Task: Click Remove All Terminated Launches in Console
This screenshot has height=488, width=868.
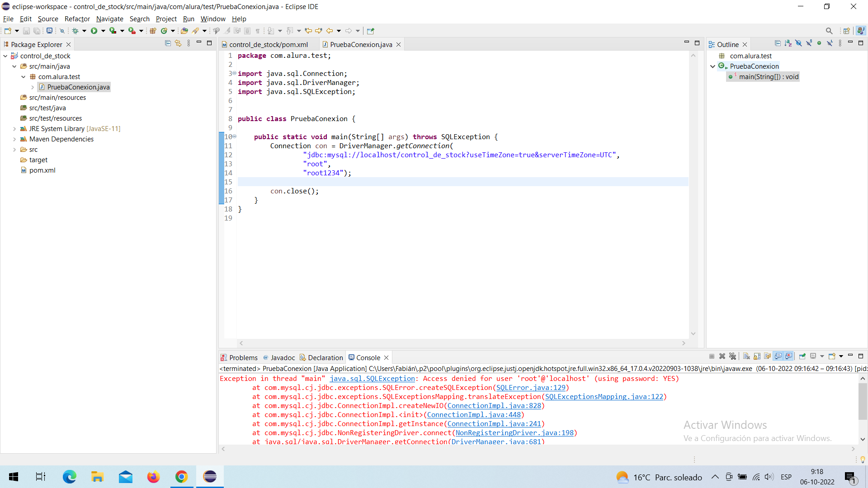Action: tap(733, 357)
